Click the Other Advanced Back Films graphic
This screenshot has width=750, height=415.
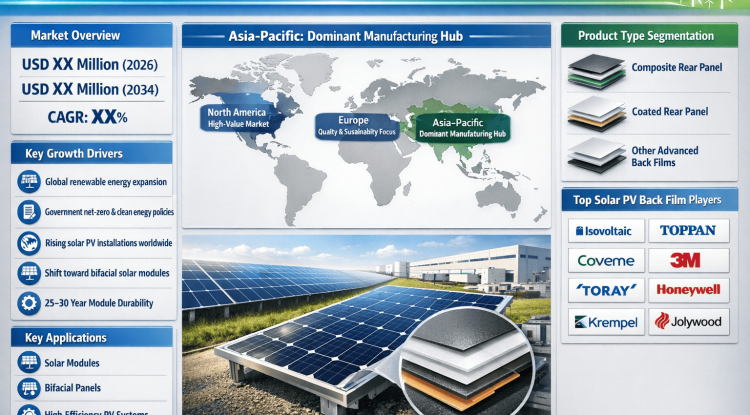tap(596, 155)
